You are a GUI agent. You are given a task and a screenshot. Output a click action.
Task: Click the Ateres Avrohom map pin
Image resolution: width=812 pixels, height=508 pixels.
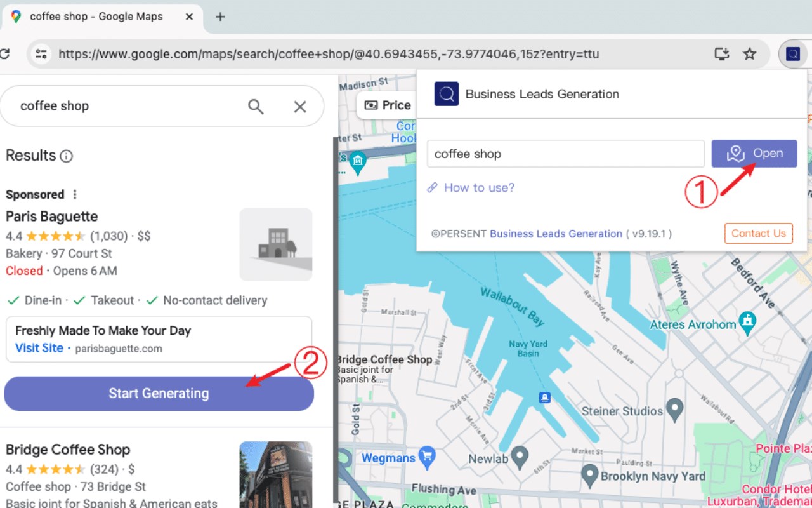point(749,323)
